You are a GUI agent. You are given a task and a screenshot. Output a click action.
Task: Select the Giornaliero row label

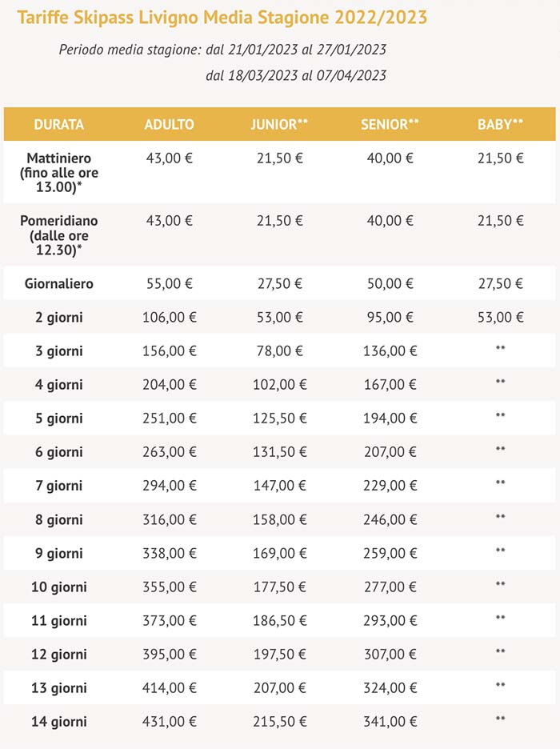point(58,284)
